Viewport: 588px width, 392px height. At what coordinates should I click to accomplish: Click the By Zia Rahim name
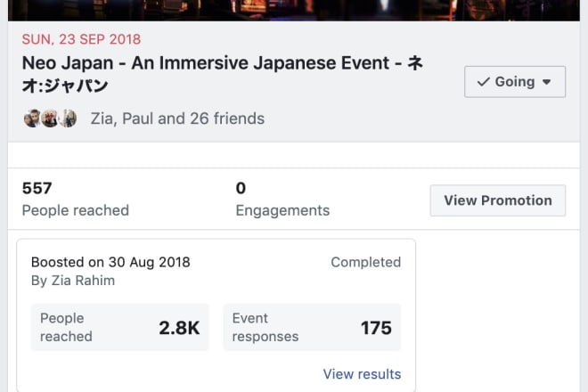pyautogui.click(x=73, y=281)
